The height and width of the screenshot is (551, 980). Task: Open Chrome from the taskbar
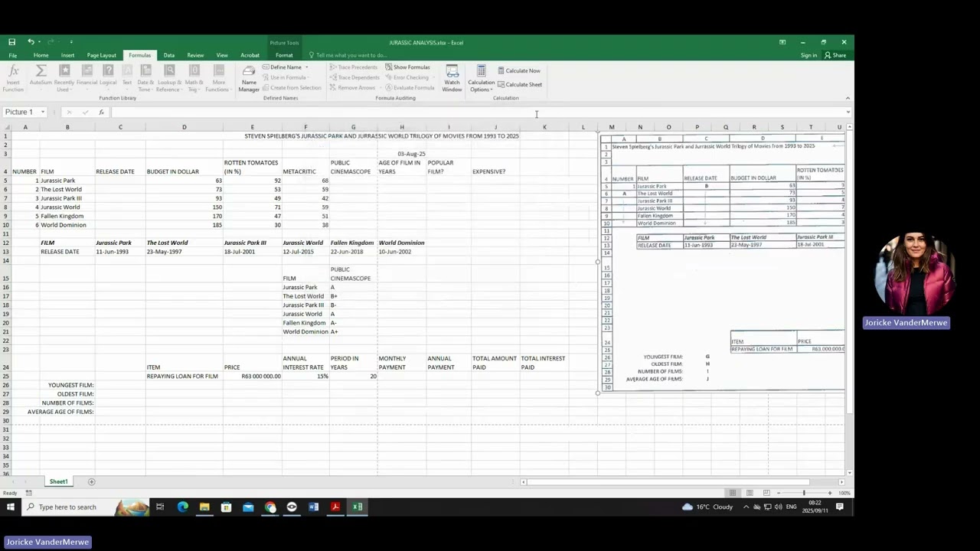tap(270, 507)
